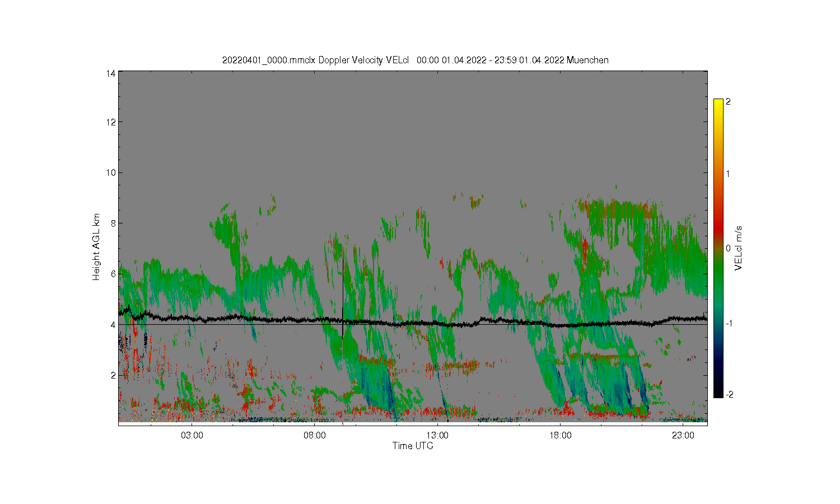Click the 18:00 time tick label
The image size is (840, 504).
click(560, 435)
